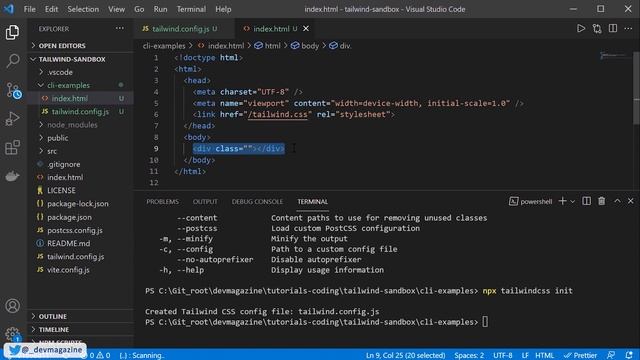Switch to tailwind.config.js editor tab
The image size is (640, 360).
click(x=180, y=29)
